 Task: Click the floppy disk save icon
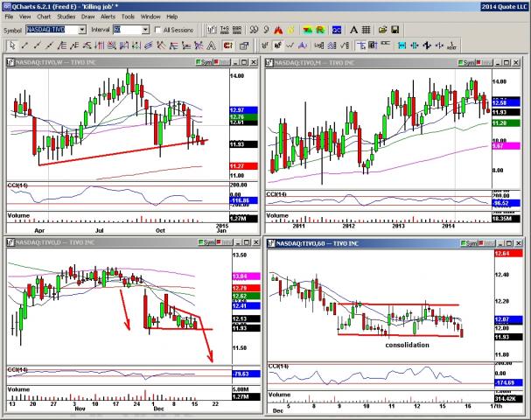[x=395, y=30]
